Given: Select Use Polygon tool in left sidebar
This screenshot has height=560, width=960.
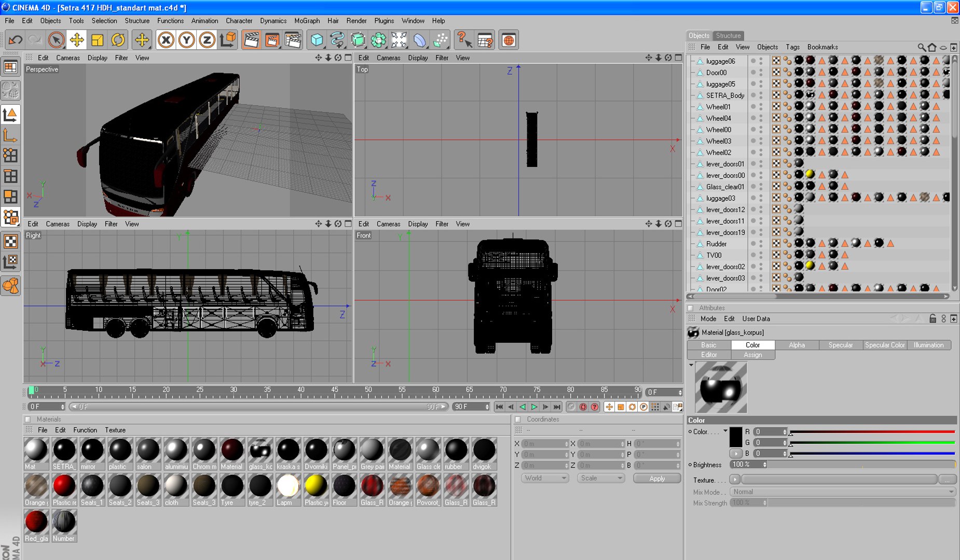Looking at the screenshot, I should pos(10,197).
